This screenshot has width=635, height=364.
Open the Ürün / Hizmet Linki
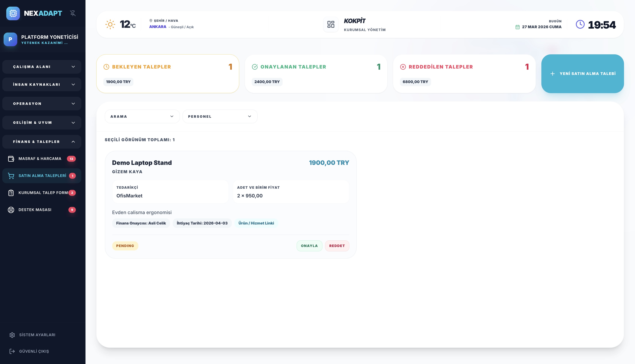256,223
